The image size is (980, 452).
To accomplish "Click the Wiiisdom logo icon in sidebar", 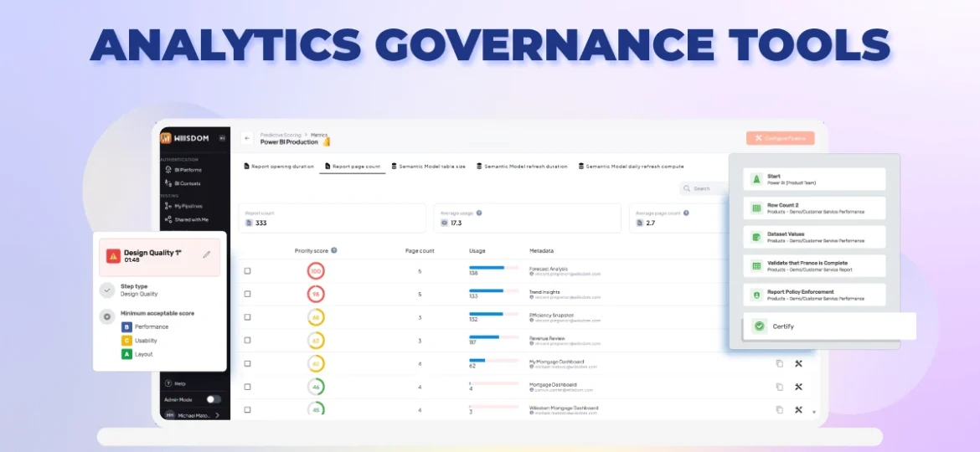I will 166,138.
